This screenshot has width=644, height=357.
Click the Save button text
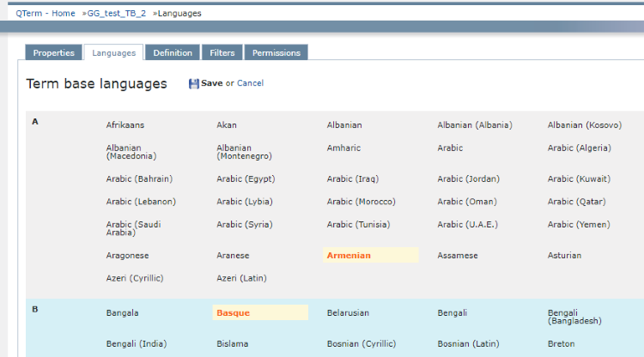[211, 83]
